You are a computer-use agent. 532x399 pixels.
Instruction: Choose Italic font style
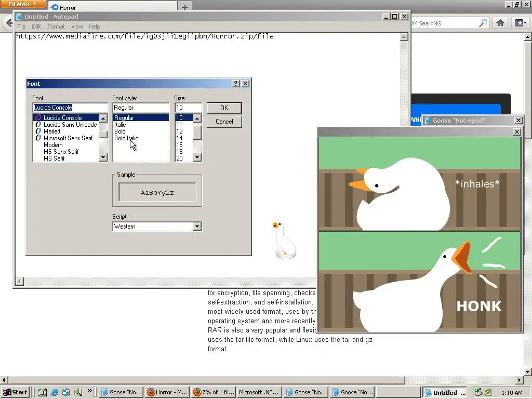click(x=140, y=125)
